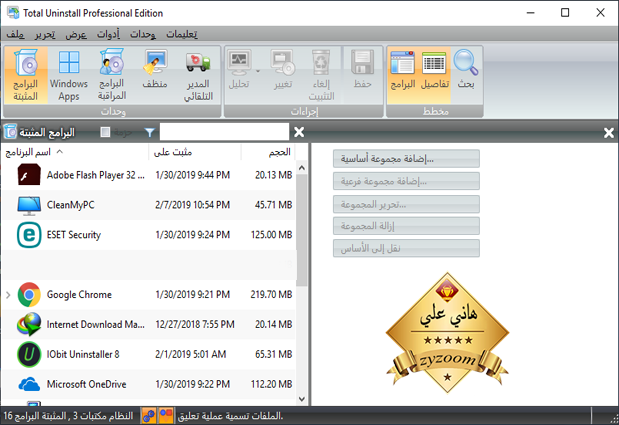Click the CleanMyPC program name
Viewport: 619px width, 425px height.
pyautogui.click(x=71, y=205)
